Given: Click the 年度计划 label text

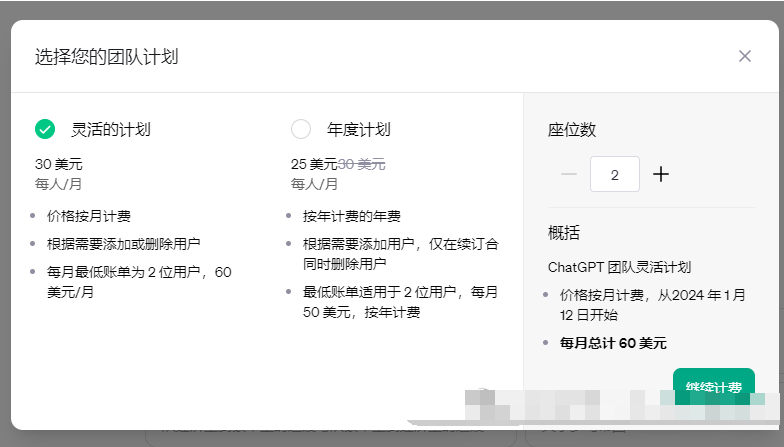Looking at the screenshot, I should [x=358, y=130].
